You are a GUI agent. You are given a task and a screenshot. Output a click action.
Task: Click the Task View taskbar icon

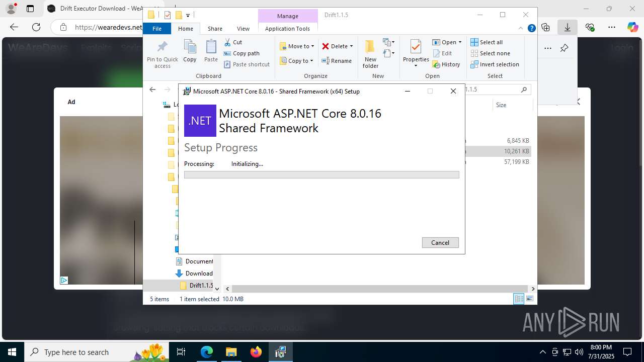point(181,352)
